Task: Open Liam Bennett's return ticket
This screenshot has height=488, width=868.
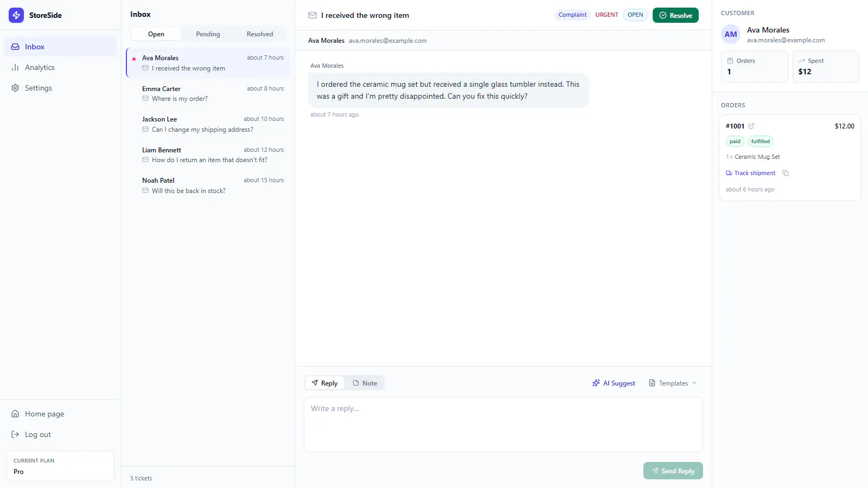Action: tap(208, 155)
